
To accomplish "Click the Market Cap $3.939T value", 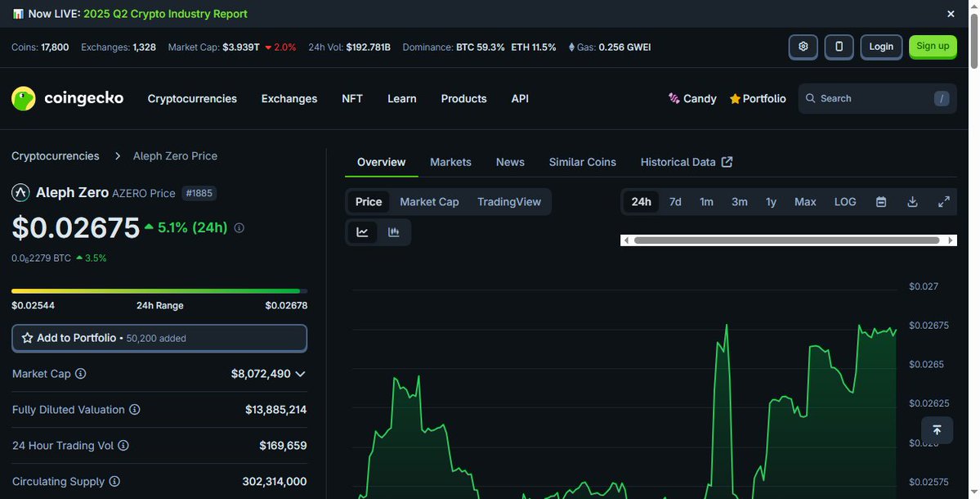I will (240, 47).
